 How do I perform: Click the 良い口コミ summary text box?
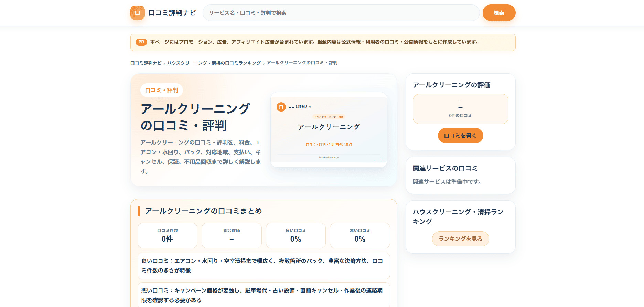[264, 266]
